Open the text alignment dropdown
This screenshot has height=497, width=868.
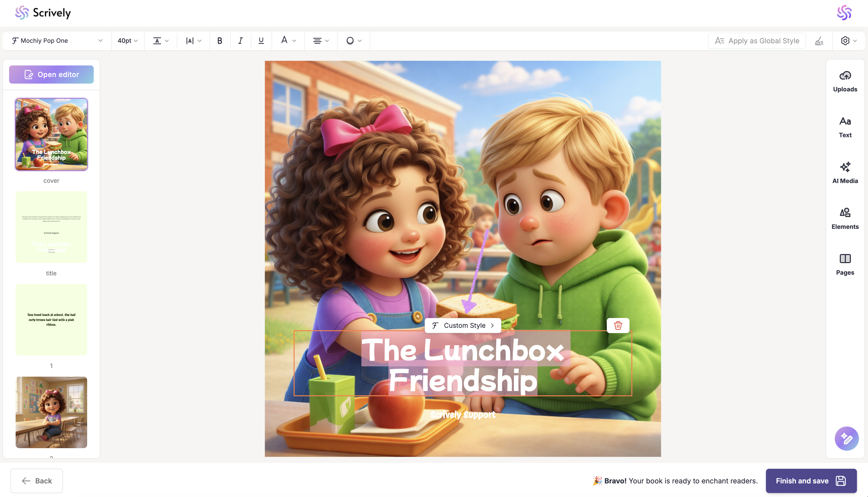click(321, 41)
